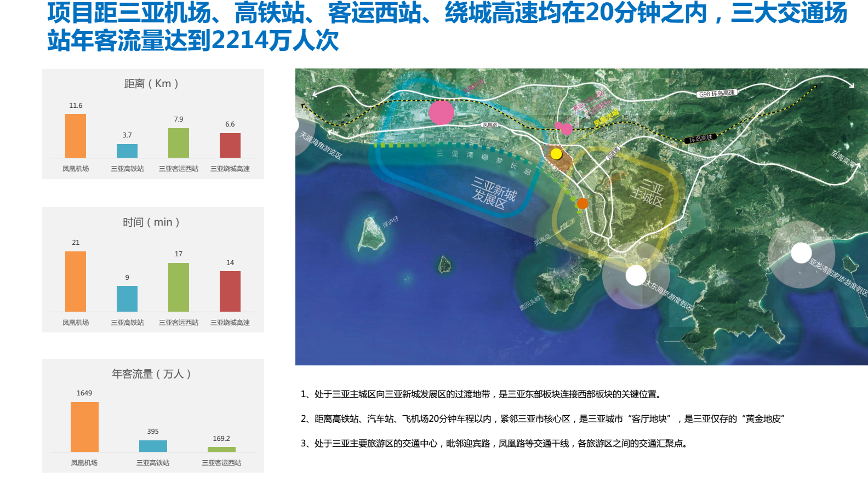Screen dimensions: 868x488
Task: Select the third bullet about 交通中心
Action: (495, 444)
